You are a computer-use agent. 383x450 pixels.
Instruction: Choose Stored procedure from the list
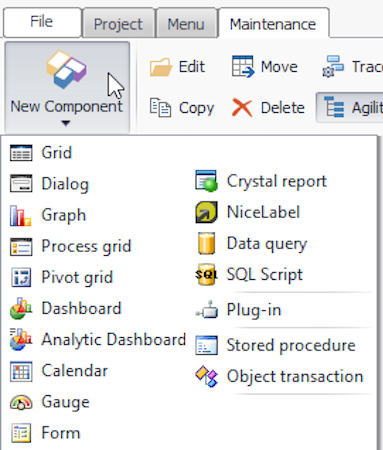(275, 345)
